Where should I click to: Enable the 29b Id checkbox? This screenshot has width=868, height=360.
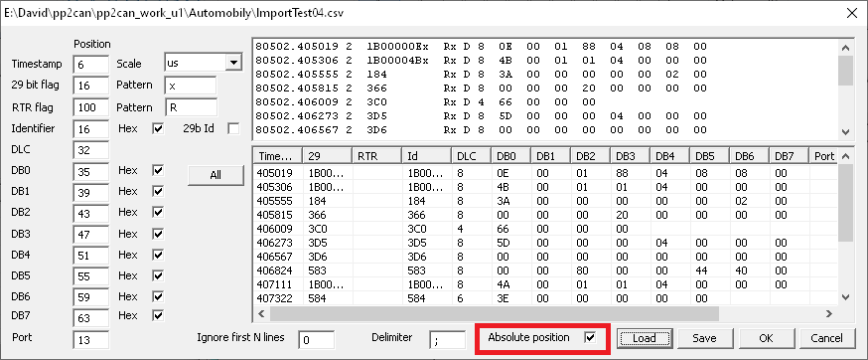coord(234,128)
